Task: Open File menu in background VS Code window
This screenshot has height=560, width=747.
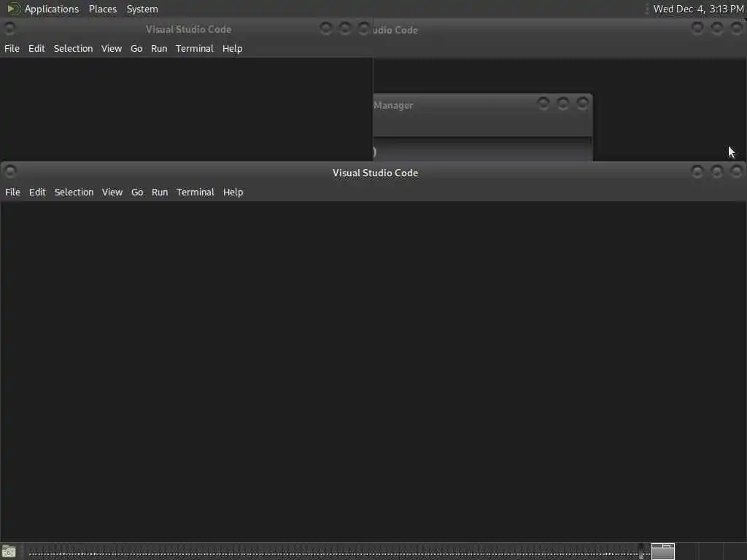Action: click(x=12, y=48)
